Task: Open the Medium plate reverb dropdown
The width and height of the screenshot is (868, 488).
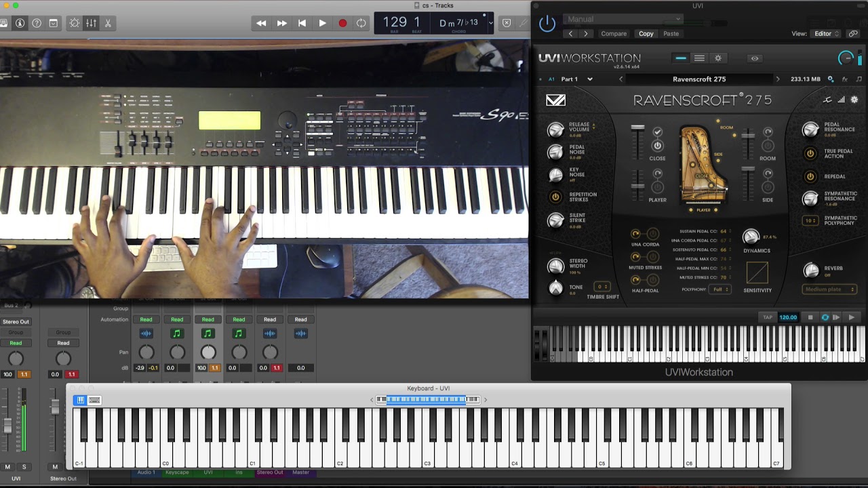Action: pos(829,289)
